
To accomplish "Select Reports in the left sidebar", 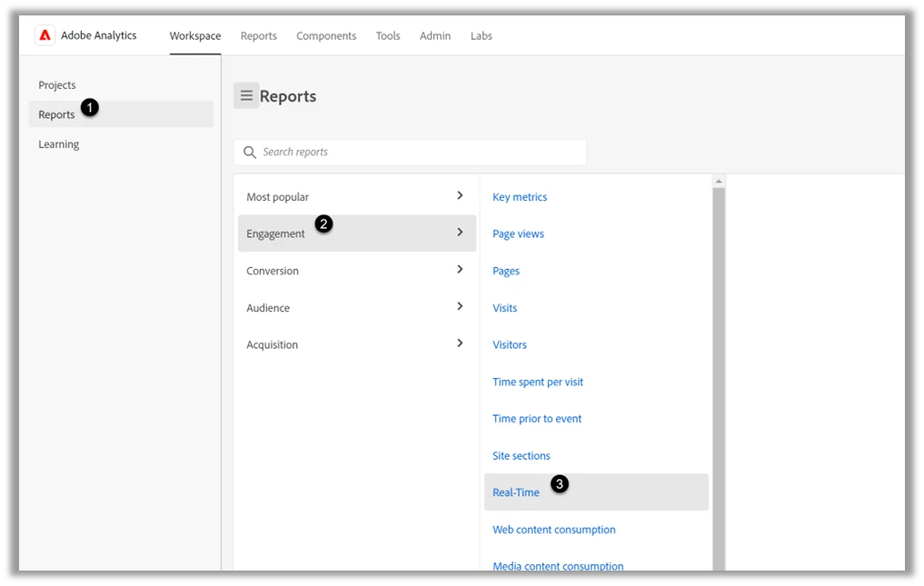I will click(x=121, y=114).
